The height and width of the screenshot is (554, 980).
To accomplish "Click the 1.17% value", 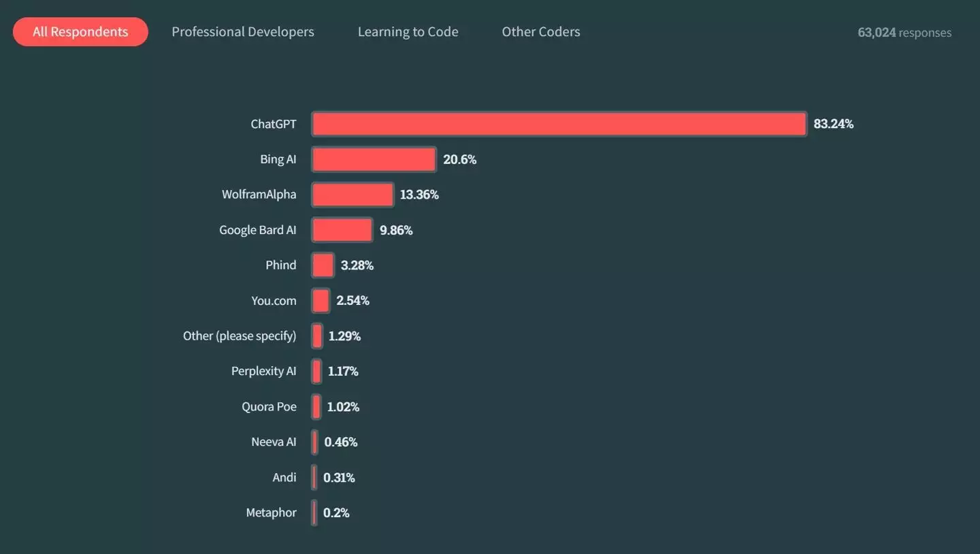I will [x=343, y=372].
